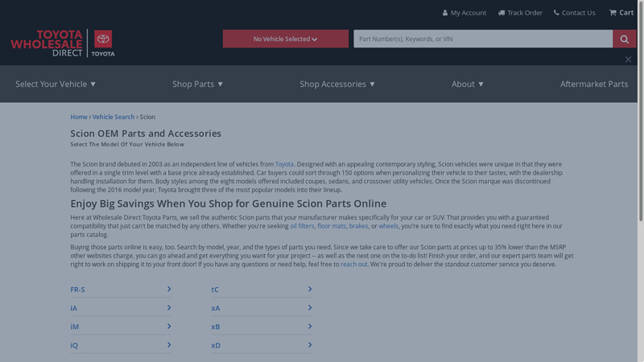Open the shopping Cart icon
The image size is (644, 362).
tap(613, 13)
